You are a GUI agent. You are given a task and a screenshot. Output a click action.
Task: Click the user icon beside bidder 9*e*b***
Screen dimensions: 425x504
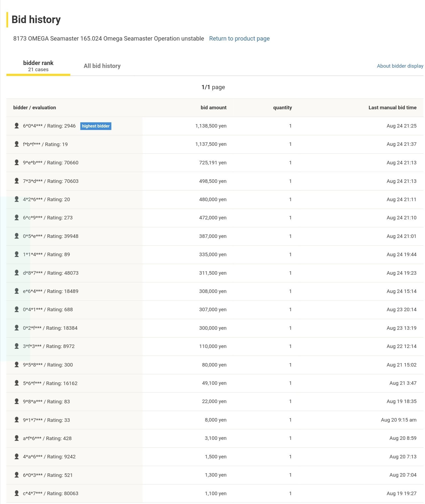17,162
